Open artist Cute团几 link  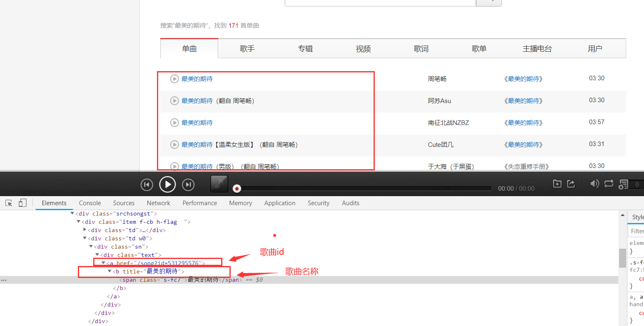[441, 144]
